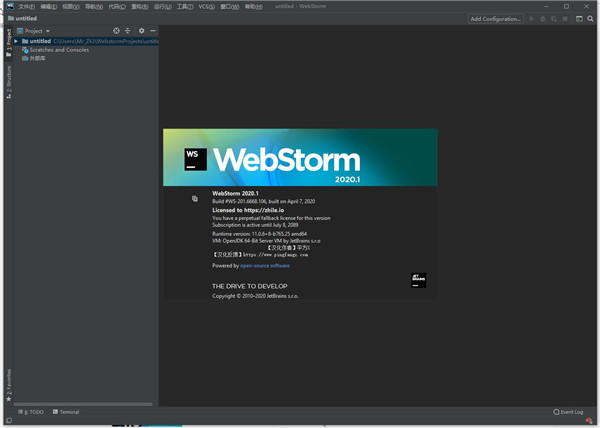This screenshot has height=428, width=600.
Task: Open the Project view dropdown
Action: (33, 31)
